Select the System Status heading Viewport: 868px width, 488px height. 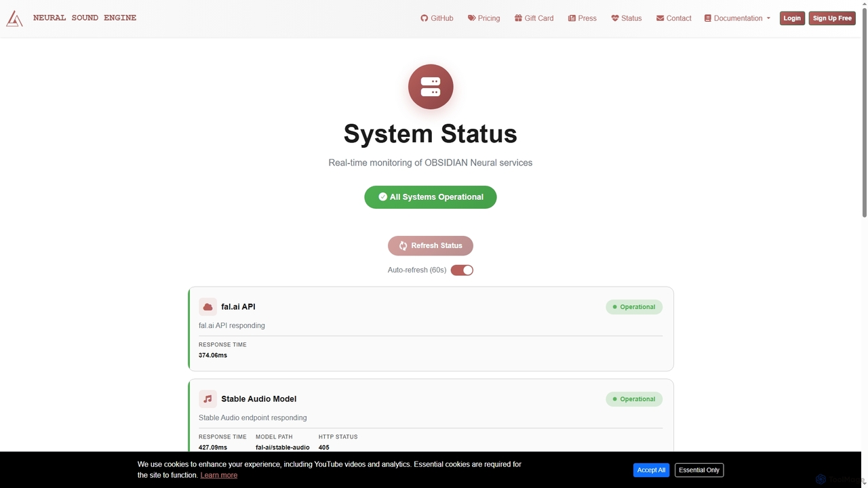tap(431, 134)
